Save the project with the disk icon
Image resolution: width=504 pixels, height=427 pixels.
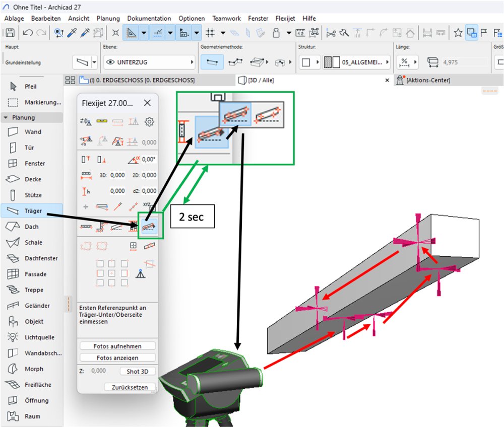point(10,32)
